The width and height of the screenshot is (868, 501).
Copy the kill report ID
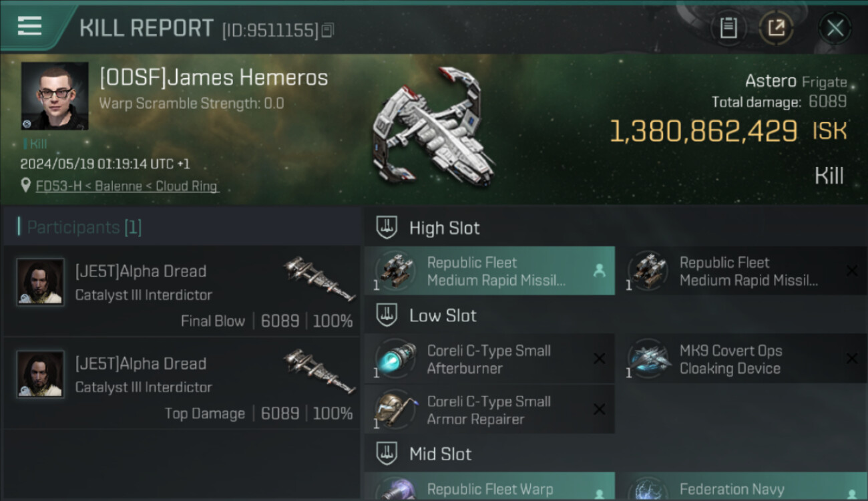(327, 30)
